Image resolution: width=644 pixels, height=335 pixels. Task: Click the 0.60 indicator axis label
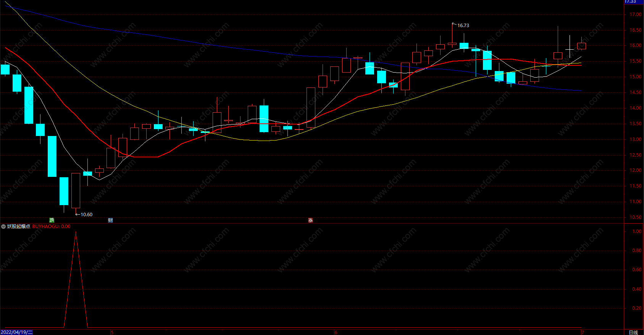(637, 270)
